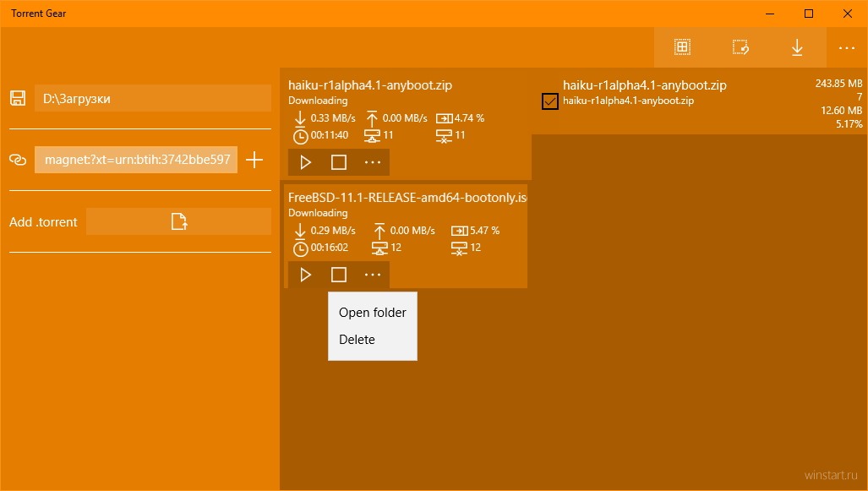Screen dimensions: 868x491
Task: Click the ellipsis button on FreeBSD torrent
Action: tap(373, 275)
